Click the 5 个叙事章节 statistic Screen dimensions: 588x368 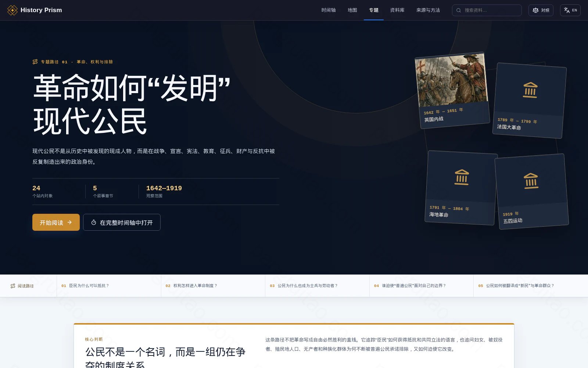103,191
